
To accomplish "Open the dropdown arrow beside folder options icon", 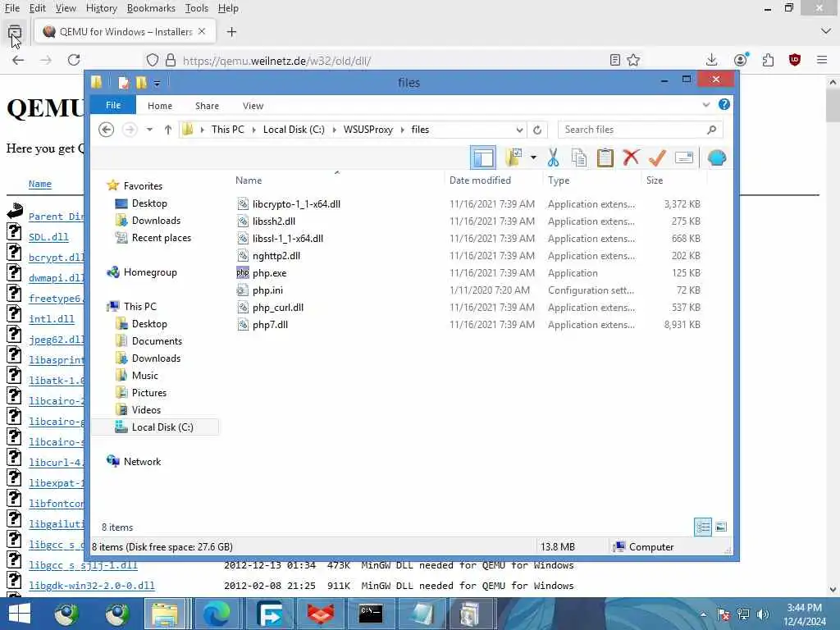I will pyautogui.click(x=533, y=157).
